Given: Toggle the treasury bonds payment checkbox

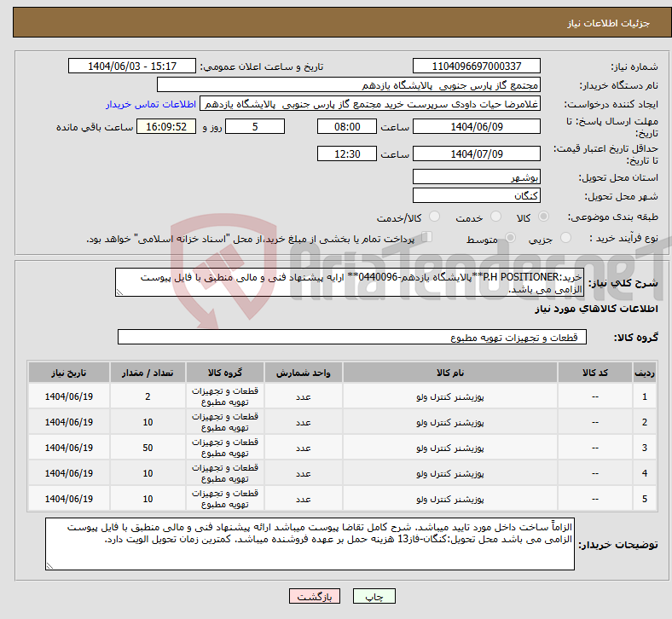Looking at the screenshot, I should (x=428, y=238).
